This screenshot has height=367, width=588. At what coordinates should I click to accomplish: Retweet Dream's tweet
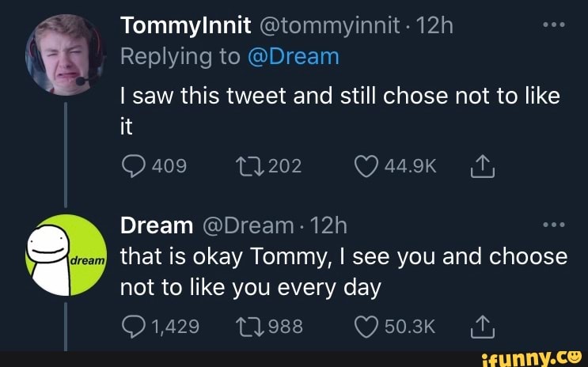point(248,326)
